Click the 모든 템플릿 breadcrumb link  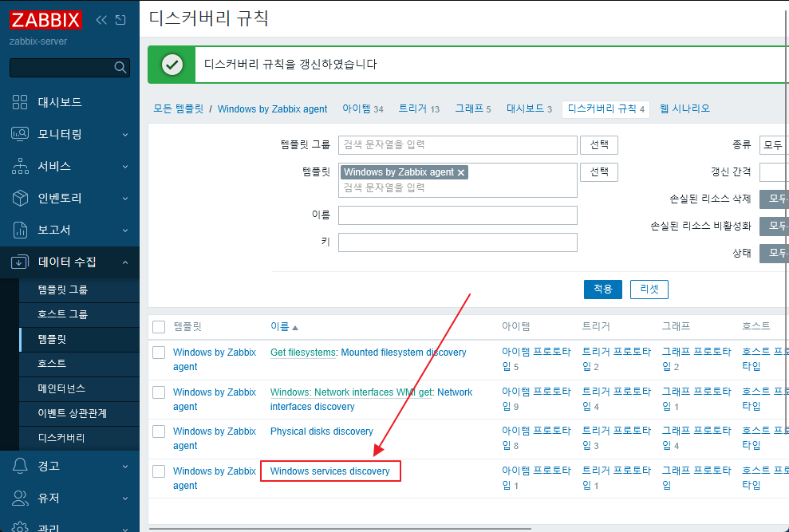178,108
